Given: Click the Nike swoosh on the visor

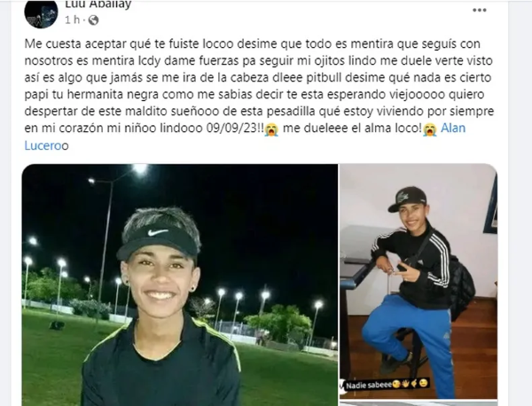Looking at the screenshot, I should tap(158, 232).
